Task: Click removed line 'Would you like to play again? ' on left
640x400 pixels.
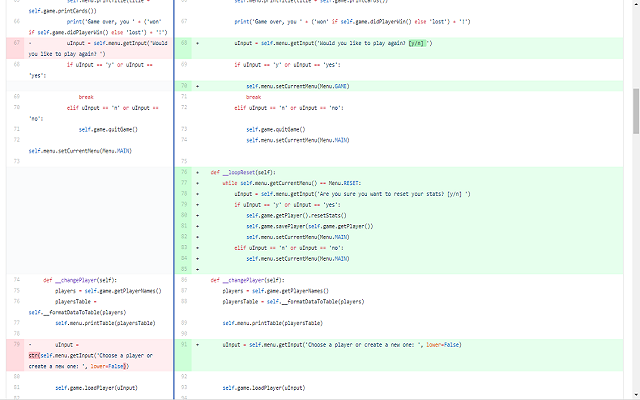Action: (89, 48)
